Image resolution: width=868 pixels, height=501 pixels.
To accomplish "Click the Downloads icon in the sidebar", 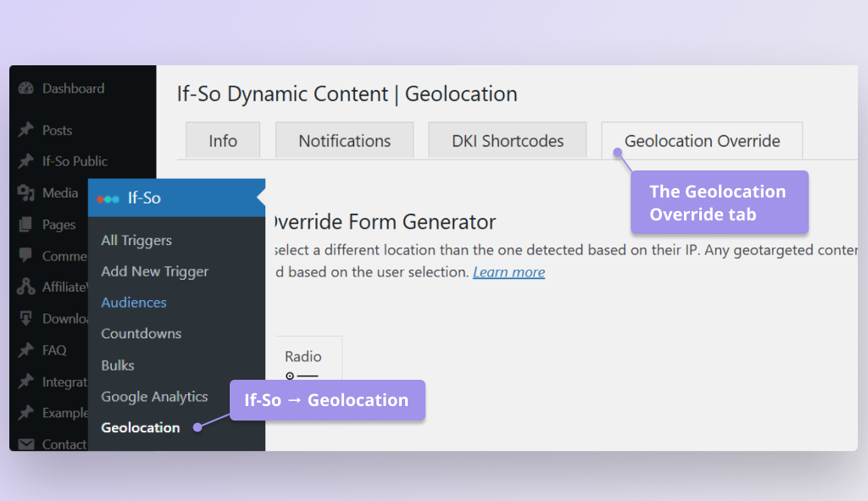I will (27, 318).
